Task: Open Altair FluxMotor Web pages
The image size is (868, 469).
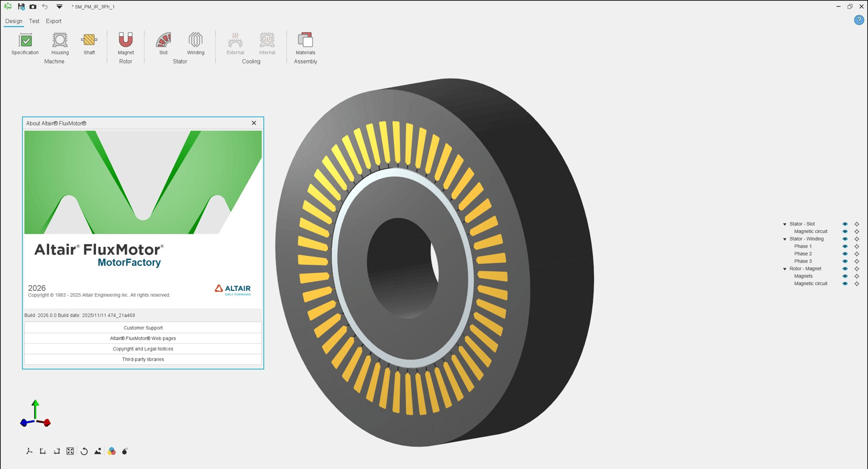Action: click(143, 338)
